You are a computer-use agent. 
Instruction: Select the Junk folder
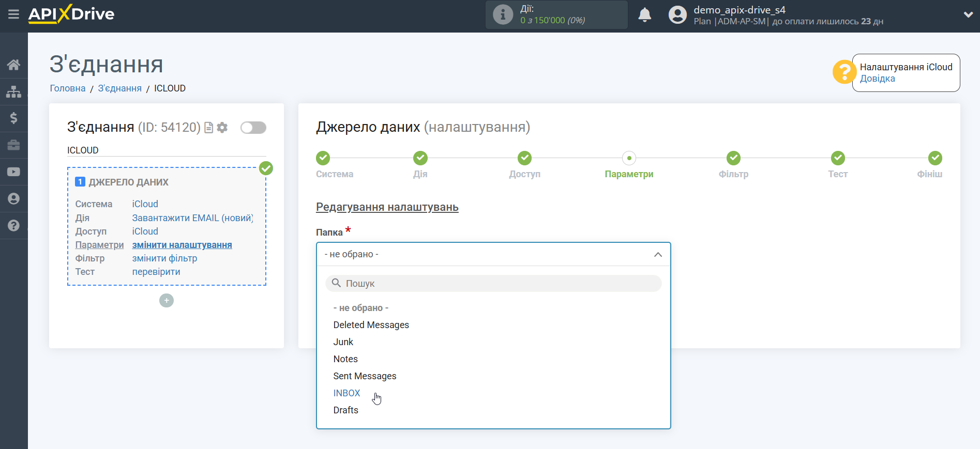[x=343, y=342]
